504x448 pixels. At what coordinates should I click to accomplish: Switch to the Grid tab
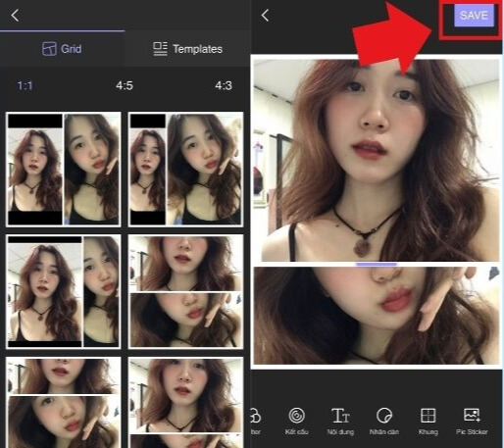coord(62,49)
